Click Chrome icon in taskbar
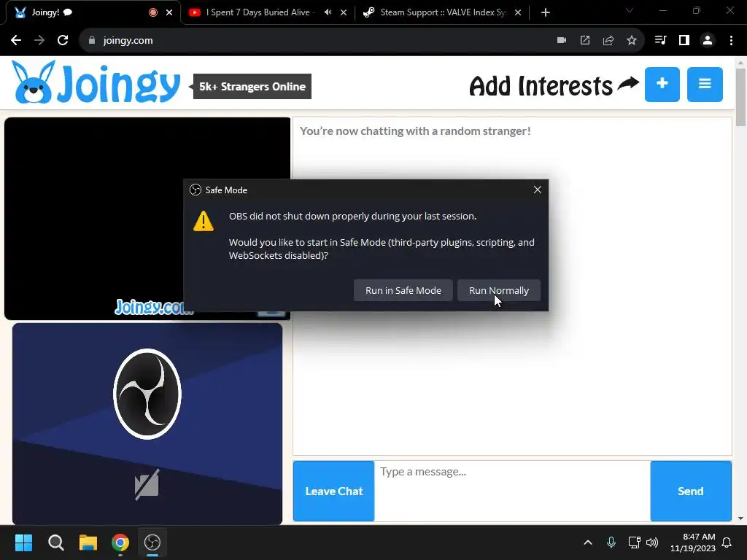Image resolution: width=747 pixels, height=560 pixels. click(120, 542)
